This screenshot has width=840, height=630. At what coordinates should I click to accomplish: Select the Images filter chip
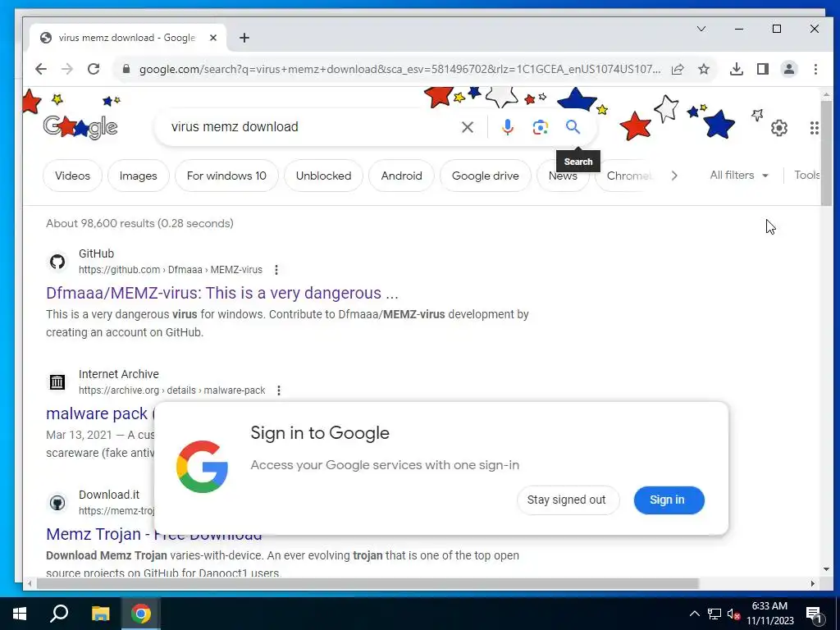(138, 176)
